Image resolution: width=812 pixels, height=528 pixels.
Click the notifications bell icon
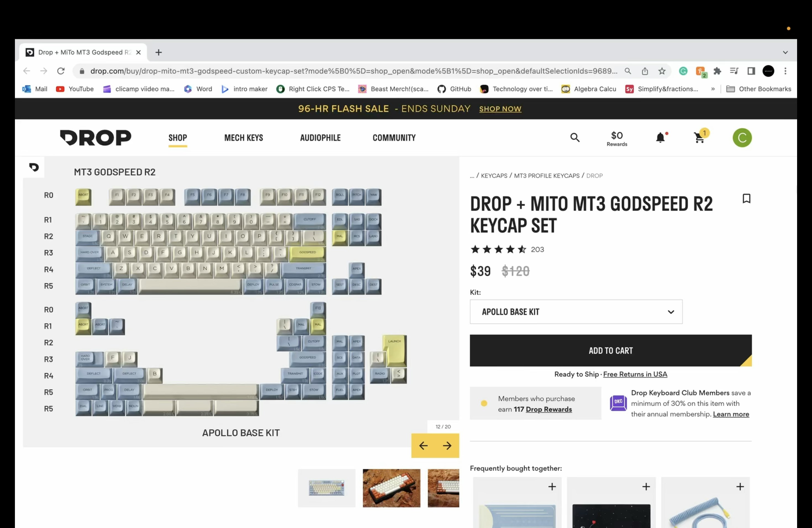pyautogui.click(x=660, y=138)
